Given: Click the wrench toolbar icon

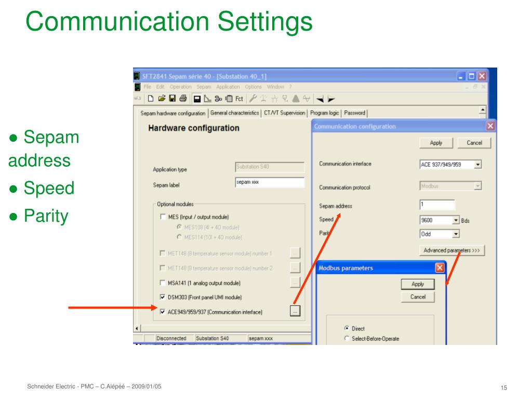Looking at the screenshot, I should point(253,99).
